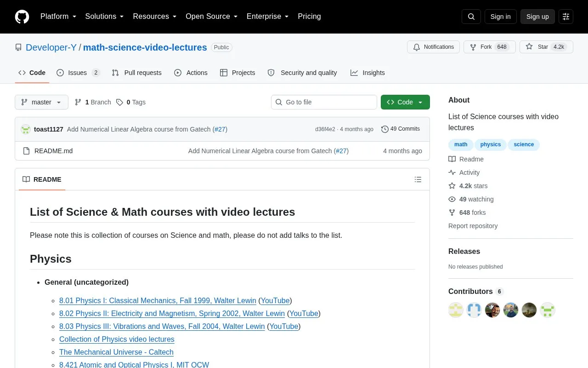Expand the Open Source menu
This screenshot has height=368, width=588.
211,17
